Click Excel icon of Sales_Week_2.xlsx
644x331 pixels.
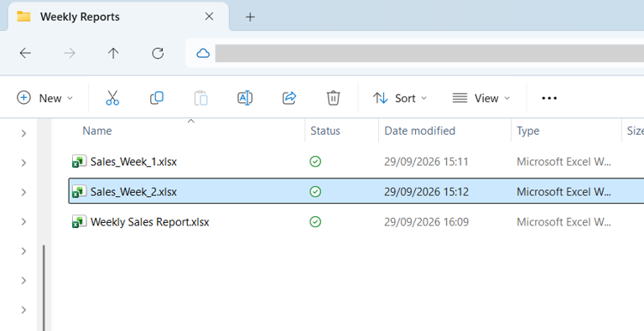(80, 191)
